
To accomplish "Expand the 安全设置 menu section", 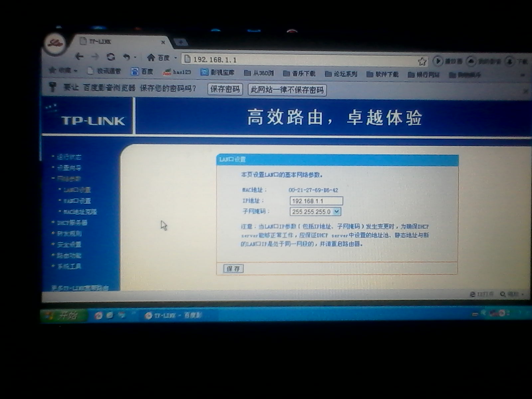I will 69,244.
